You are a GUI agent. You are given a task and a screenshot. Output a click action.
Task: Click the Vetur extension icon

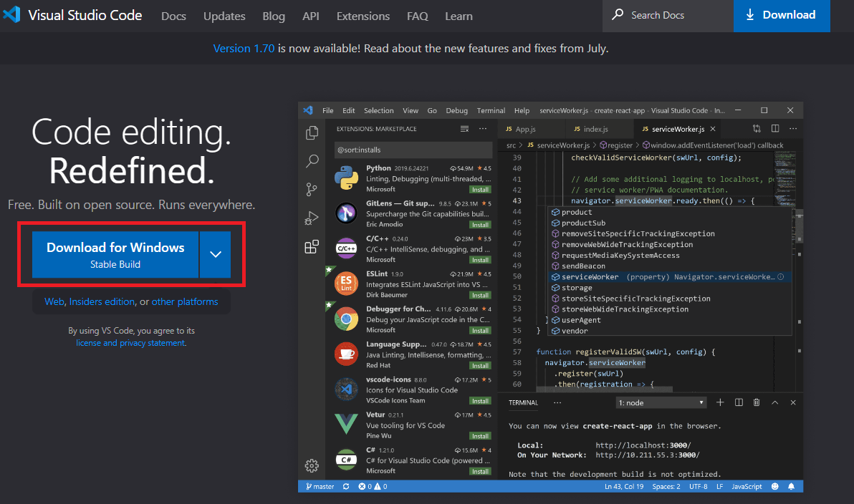pos(346,424)
